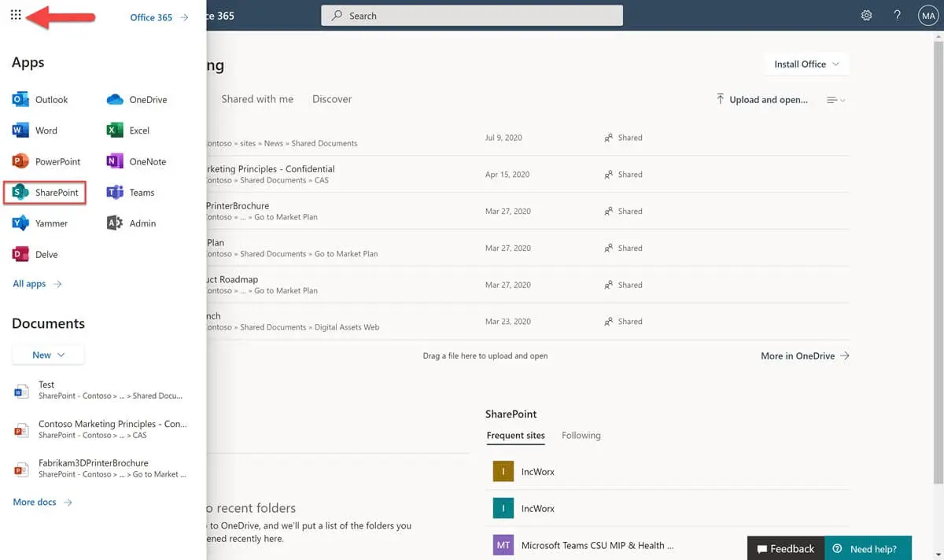The image size is (944, 560).
Task: Open the Product Roadmap file row
Action: pyautogui.click(x=528, y=285)
